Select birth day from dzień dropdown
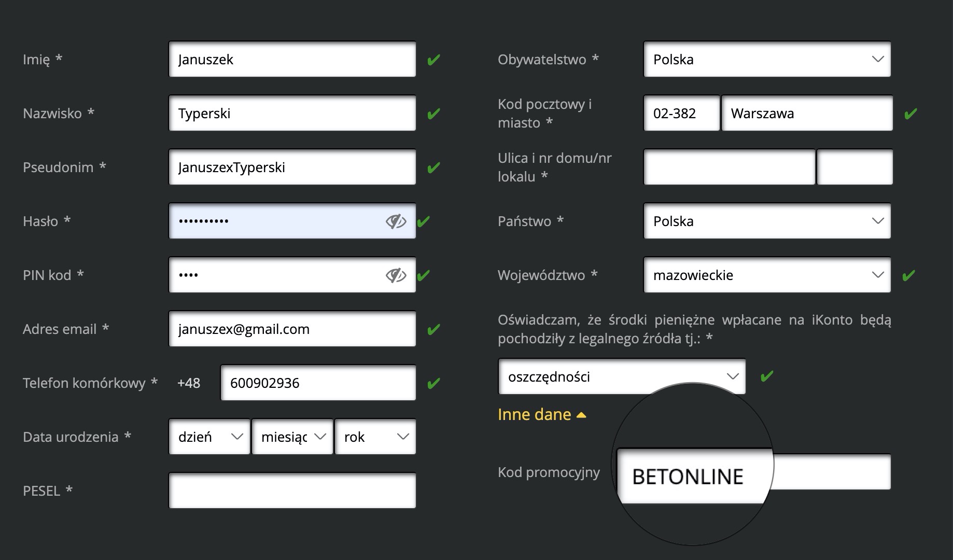953x560 pixels. click(209, 437)
